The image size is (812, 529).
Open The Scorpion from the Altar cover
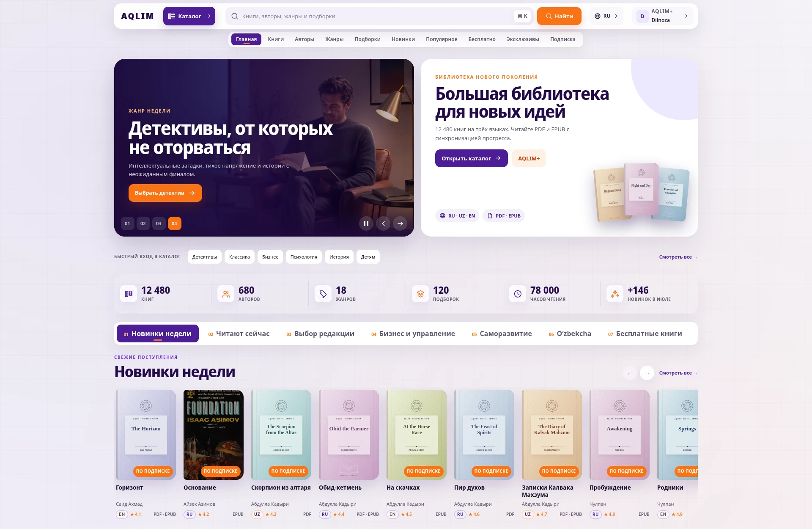pos(281,435)
